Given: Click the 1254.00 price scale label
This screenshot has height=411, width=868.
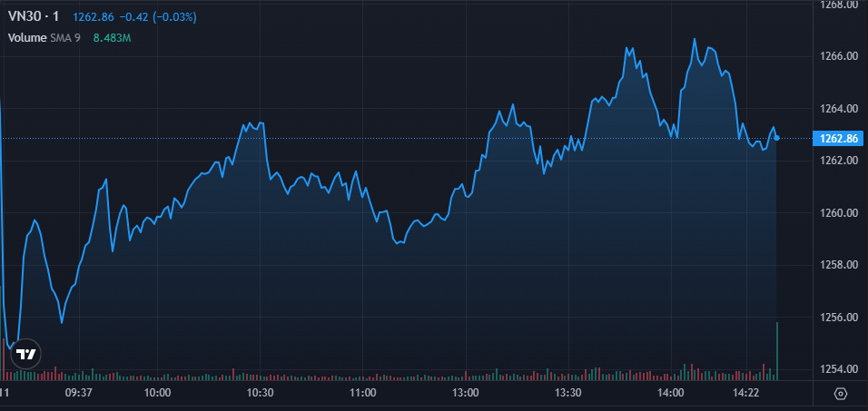Looking at the screenshot, I should (839, 369).
